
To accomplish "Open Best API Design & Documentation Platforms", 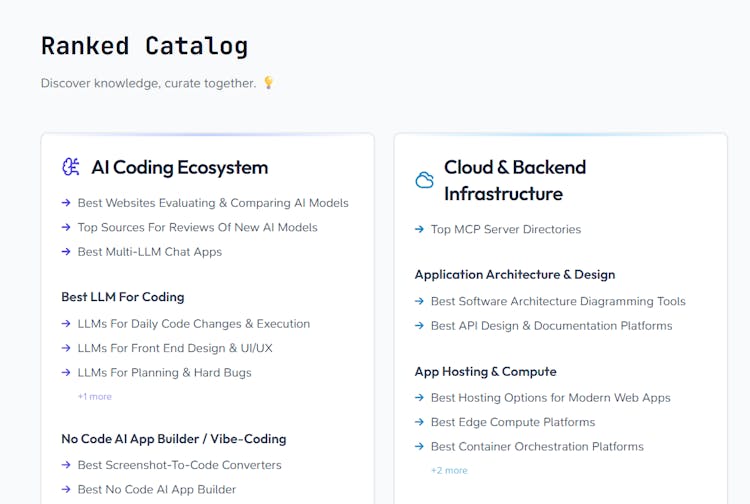I will 551,325.
